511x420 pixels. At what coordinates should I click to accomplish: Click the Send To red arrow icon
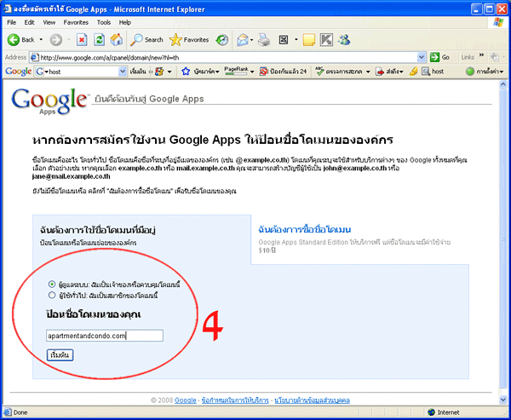(379, 72)
